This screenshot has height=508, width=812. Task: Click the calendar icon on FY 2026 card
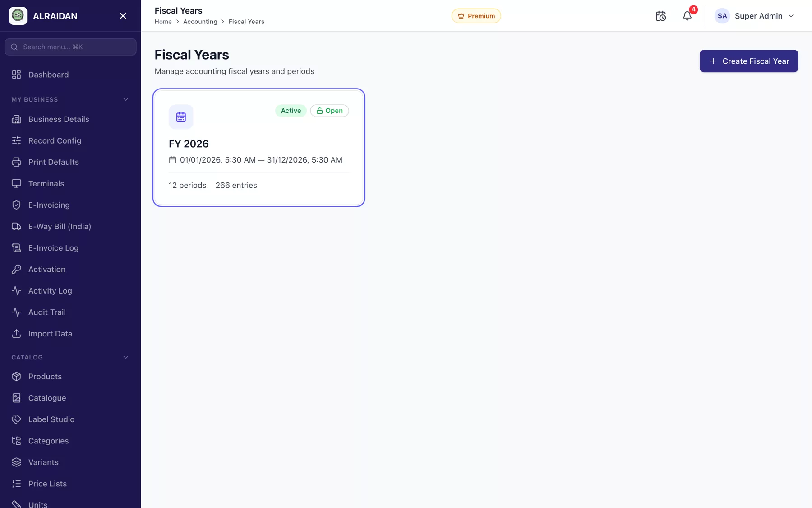[181, 117]
